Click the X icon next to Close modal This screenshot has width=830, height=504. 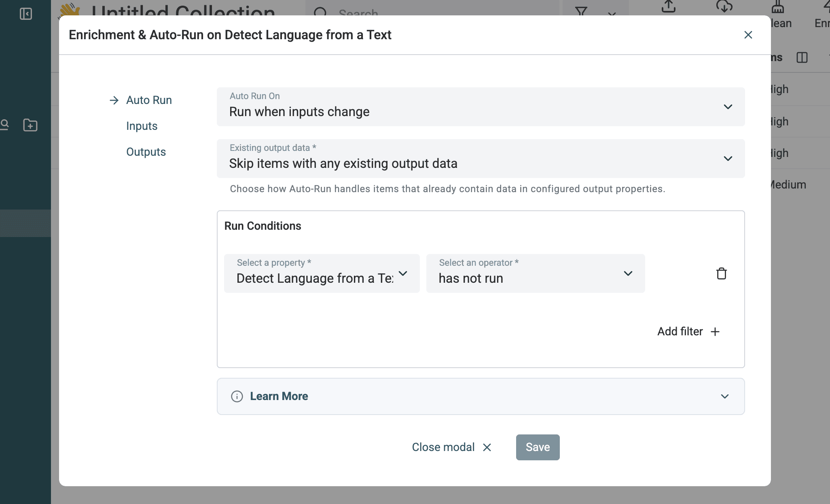coord(487,447)
